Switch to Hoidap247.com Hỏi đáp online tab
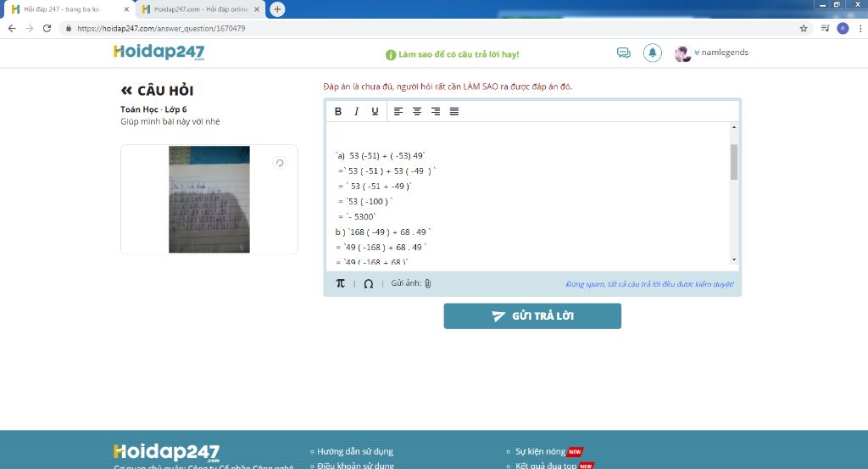Viewport: 868px width, 469px height. [x=200, y=9]
